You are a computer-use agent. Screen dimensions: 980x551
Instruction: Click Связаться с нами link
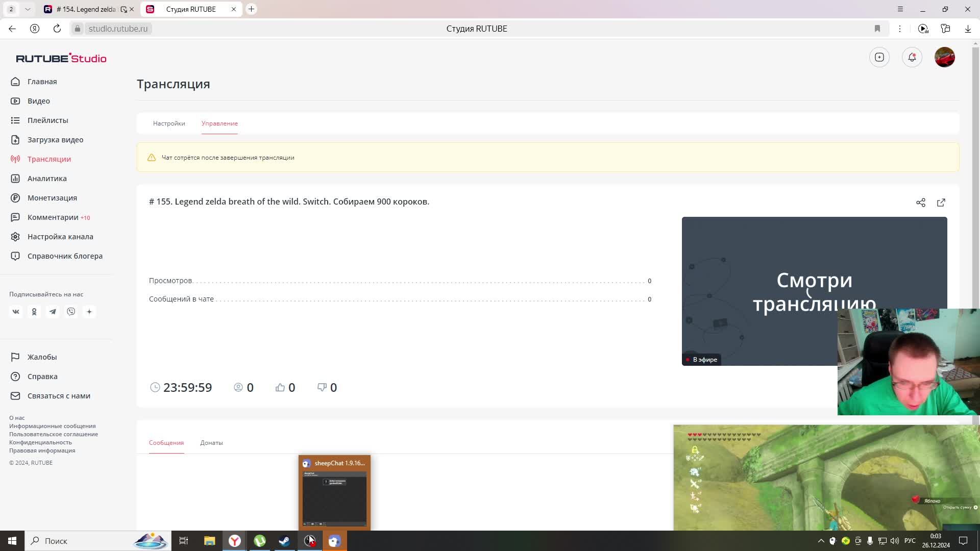[x=59, y=396]
